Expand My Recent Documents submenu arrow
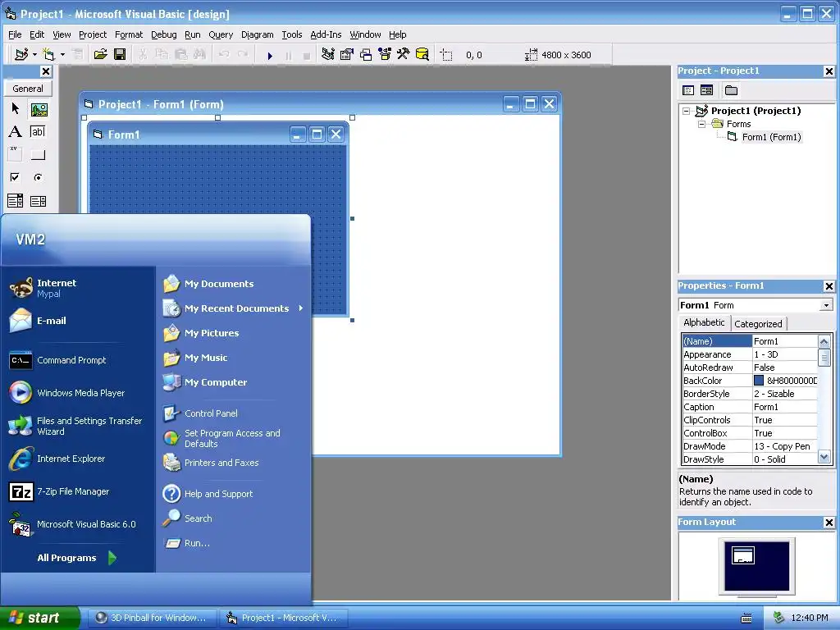The height and width of the screenshot is (630, 840). [x=301, y=308]
